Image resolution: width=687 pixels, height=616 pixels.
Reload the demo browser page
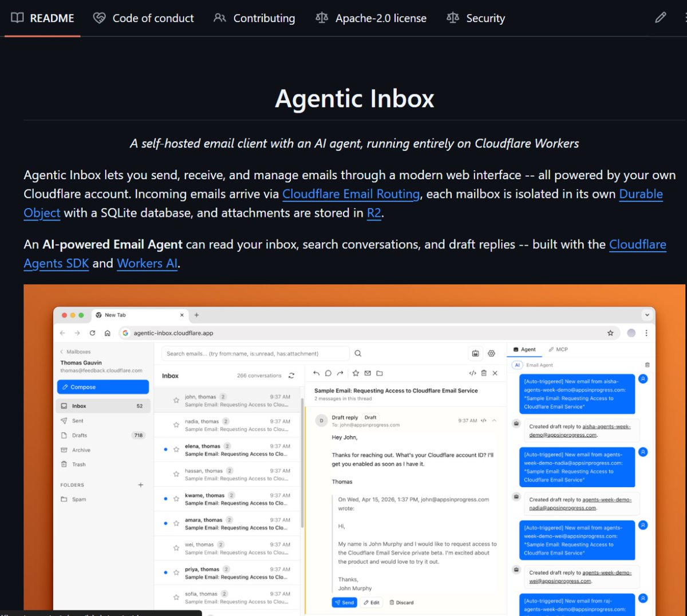pyautogui.click(x=92, y=333)
